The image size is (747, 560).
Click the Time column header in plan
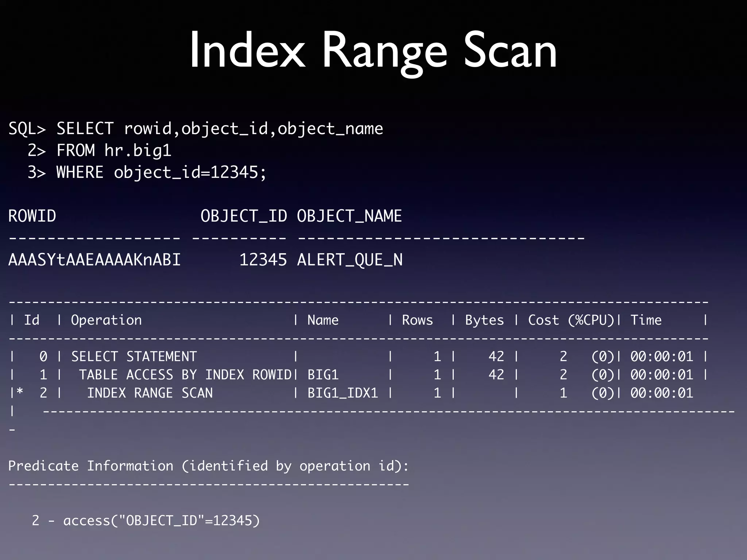[646, 320]
